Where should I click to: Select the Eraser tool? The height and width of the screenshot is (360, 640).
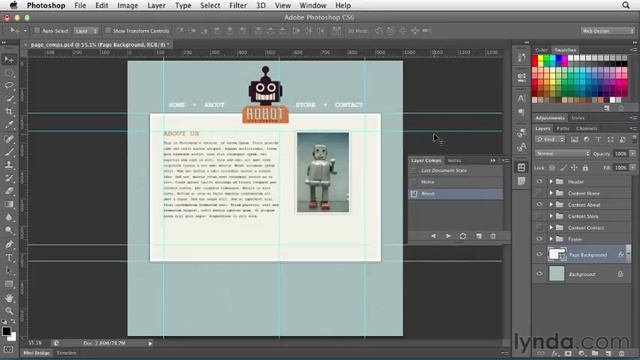click(9, 191)
